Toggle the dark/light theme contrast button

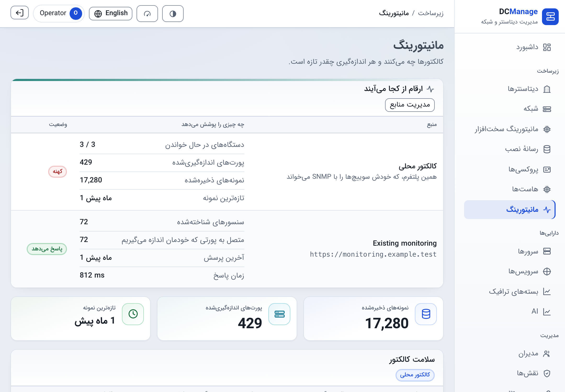click(173, 14)
